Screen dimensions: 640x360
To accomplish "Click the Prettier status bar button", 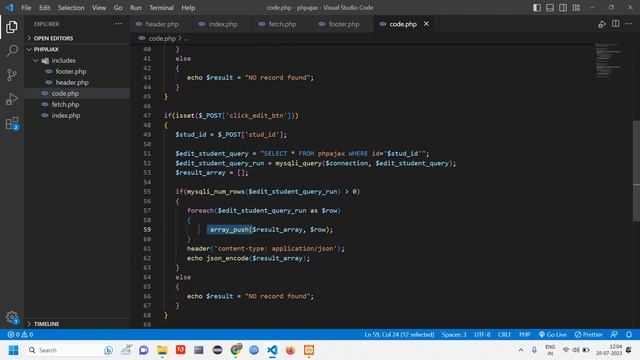I will (x=588, y=334).
